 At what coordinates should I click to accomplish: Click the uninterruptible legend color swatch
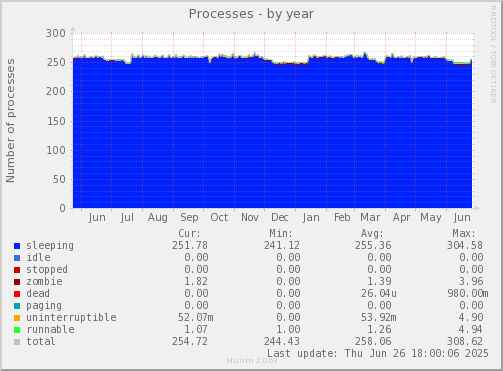tap(17, 318)
